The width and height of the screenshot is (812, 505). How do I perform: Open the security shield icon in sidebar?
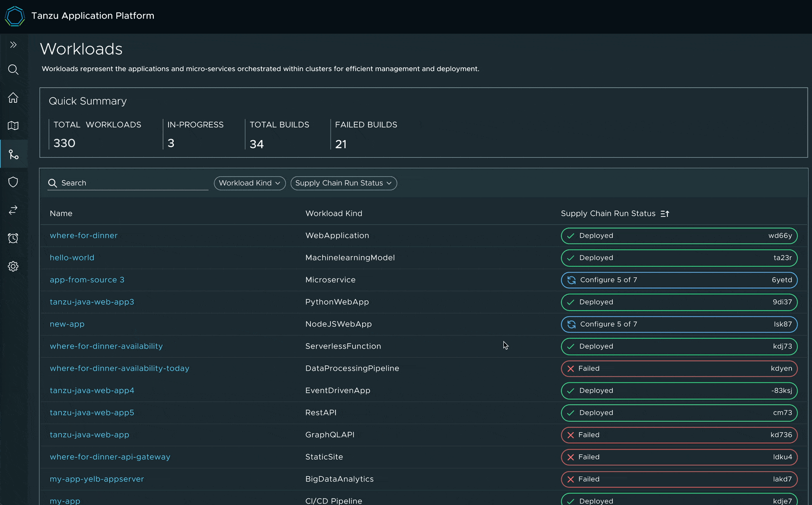click(13, 182)
